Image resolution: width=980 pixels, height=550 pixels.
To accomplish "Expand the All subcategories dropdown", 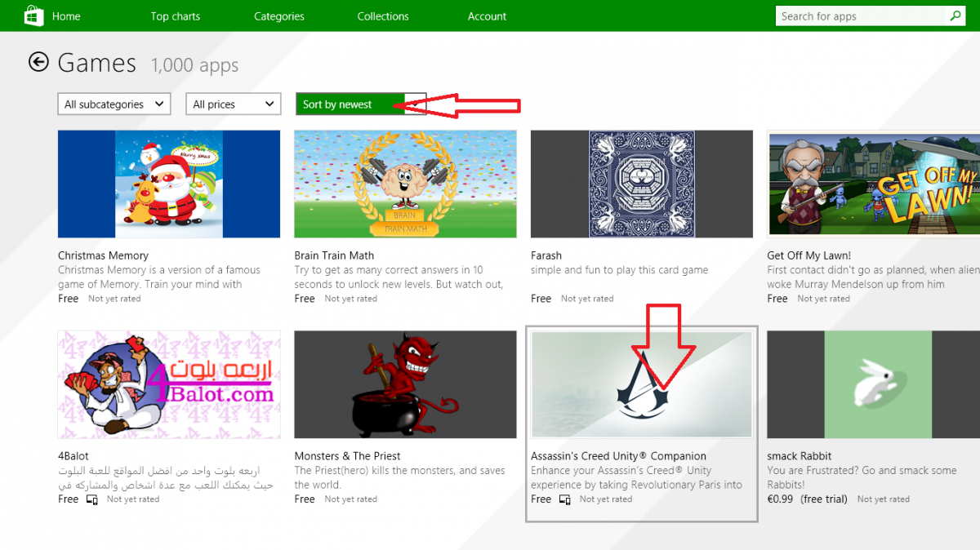I will [x=114, y=104].
